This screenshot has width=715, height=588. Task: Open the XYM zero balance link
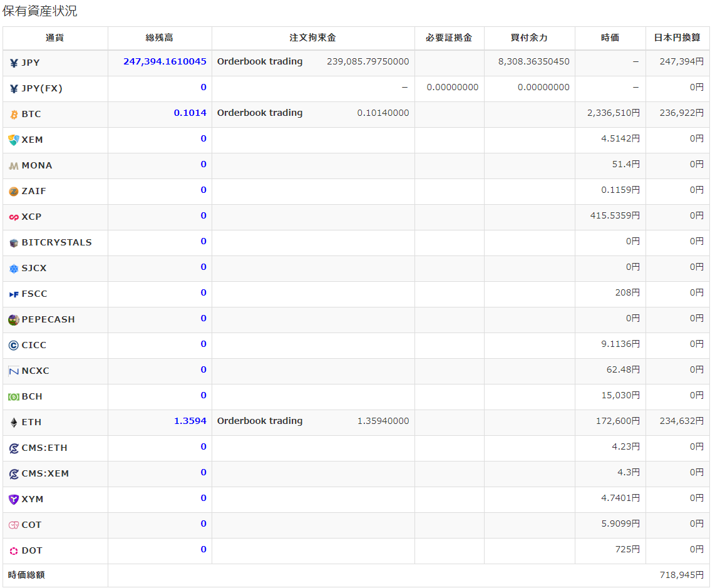pos(203,498)
